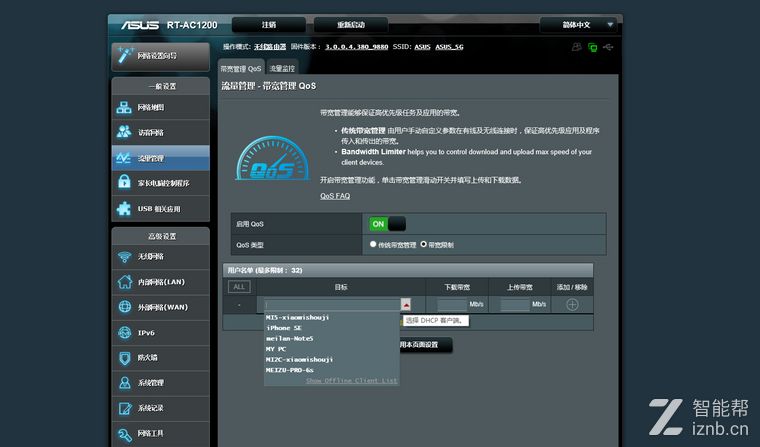Open the 网络设置向导 setup wizard wand icon
Viewport: 760px width, 447px height.
(125, 55)
